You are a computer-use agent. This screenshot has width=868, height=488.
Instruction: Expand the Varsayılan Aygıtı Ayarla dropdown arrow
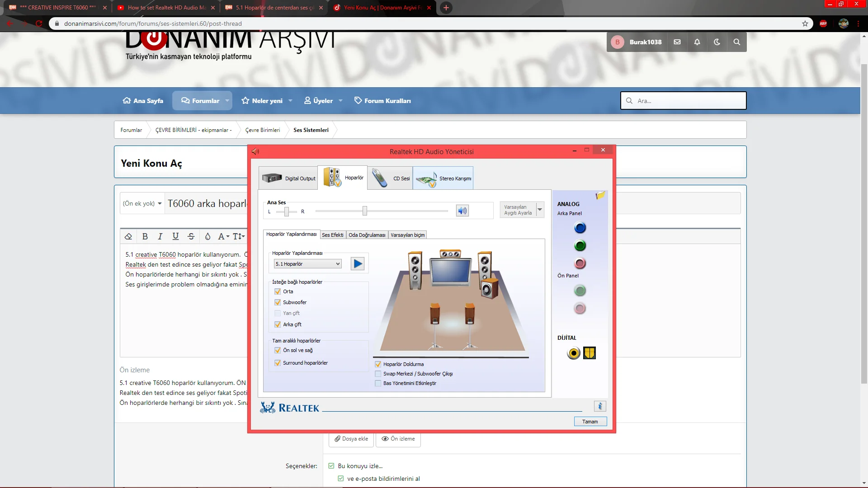point(539,210)
